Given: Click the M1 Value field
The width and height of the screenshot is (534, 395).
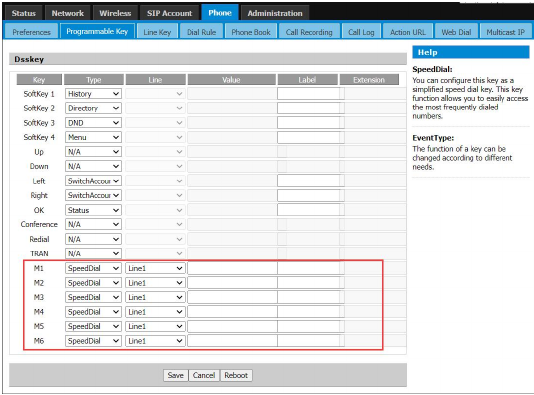Looking at the screenshot, I should coord(232,268).
